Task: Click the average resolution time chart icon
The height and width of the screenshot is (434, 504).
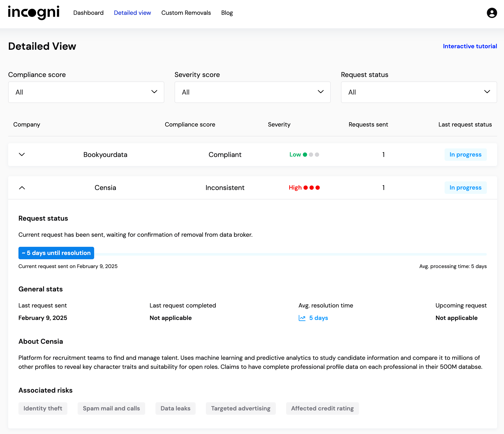Action: pyautogui.click(x=302, y=318)
